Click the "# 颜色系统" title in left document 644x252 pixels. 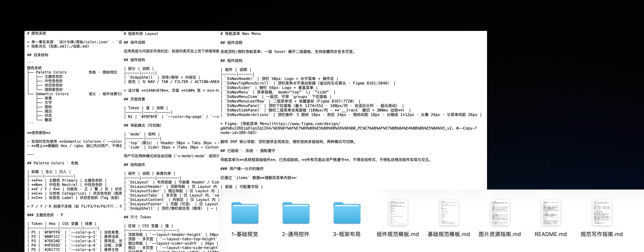pyautogui.click(x=37, y=33)
